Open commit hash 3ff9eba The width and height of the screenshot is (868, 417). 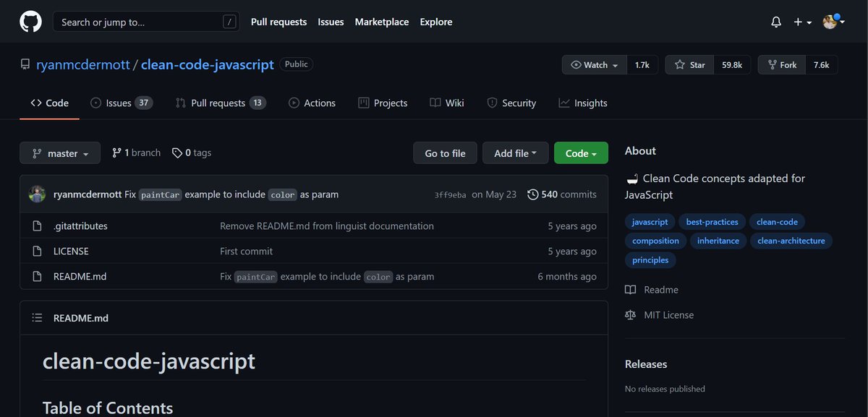point(450,195)
